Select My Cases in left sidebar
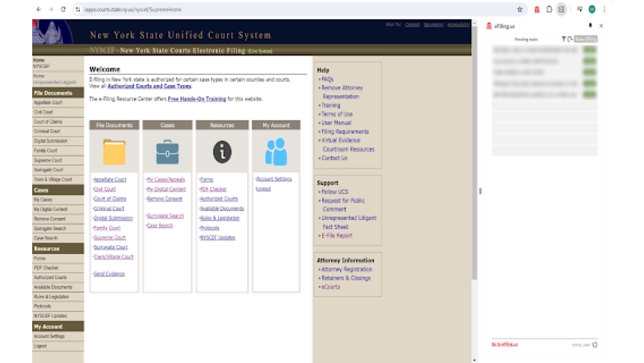Screen dimensions: 644x363 coord(43,200)
